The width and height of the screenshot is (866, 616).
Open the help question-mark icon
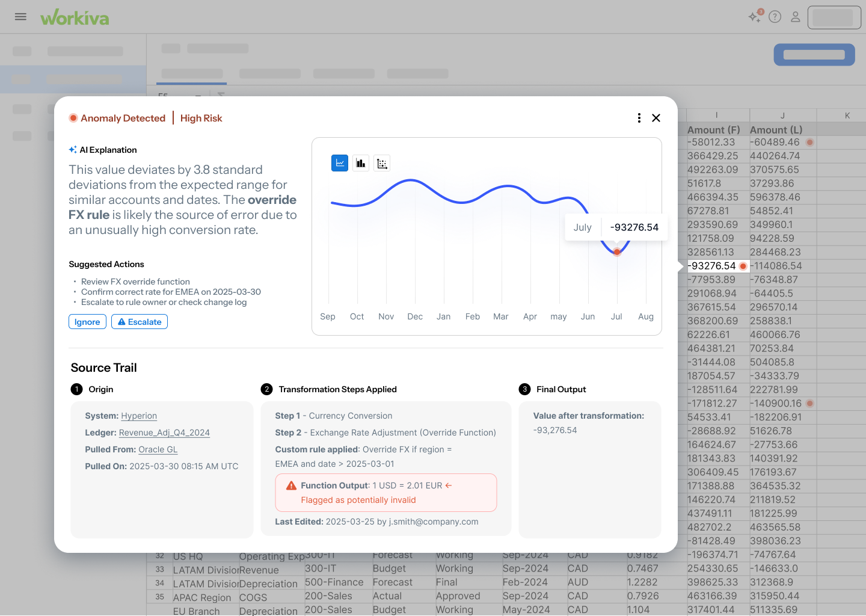point(775,17)
